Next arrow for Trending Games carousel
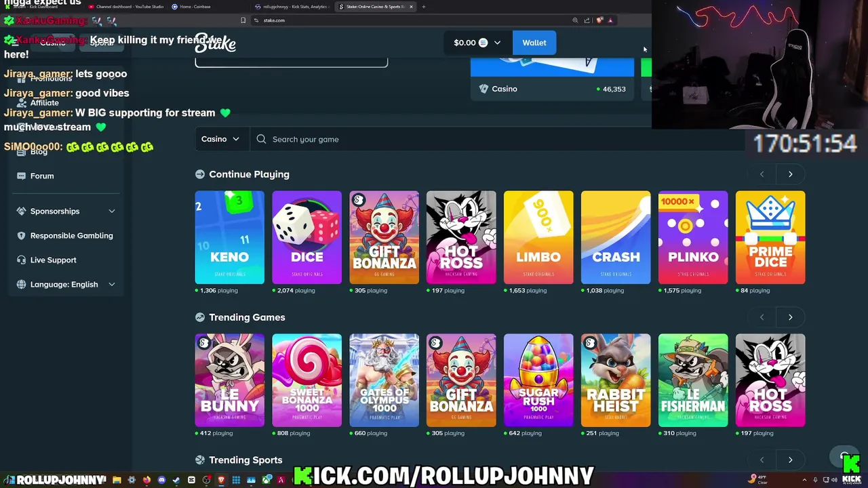 790,317
